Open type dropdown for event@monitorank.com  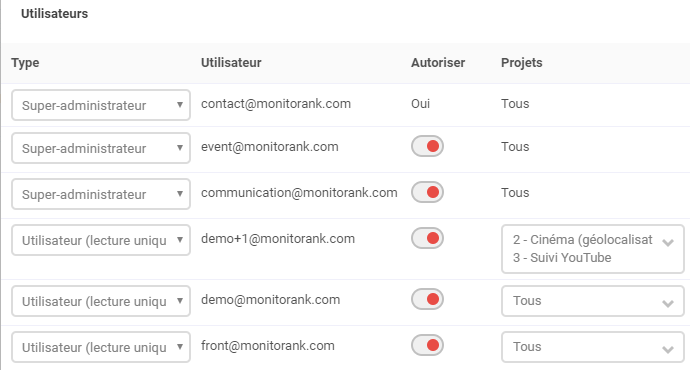[x=101, y=148]
